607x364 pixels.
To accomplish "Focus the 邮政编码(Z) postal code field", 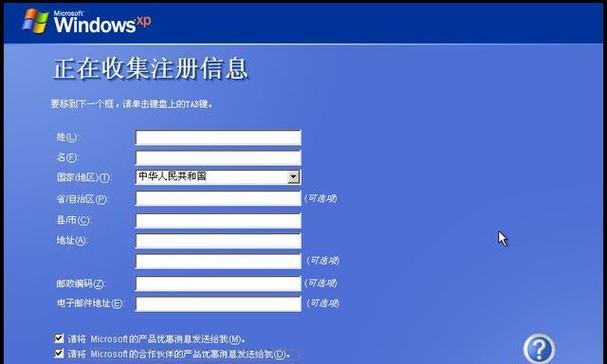I will point(218,283).
